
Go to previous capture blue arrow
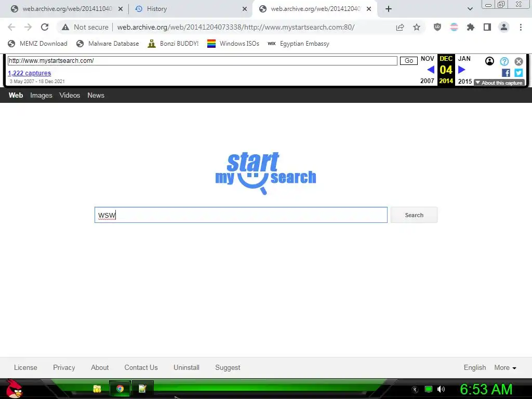(431, 70)
